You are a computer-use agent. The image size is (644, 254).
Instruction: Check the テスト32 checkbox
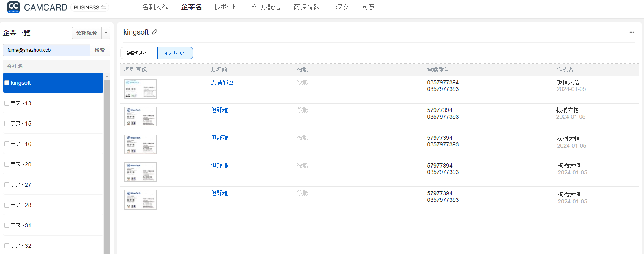tap(7, 246)
